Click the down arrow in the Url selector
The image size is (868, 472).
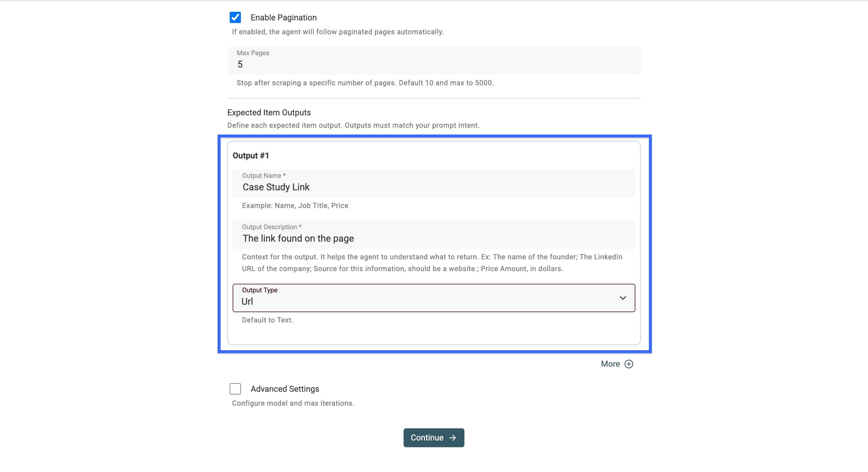623,298
